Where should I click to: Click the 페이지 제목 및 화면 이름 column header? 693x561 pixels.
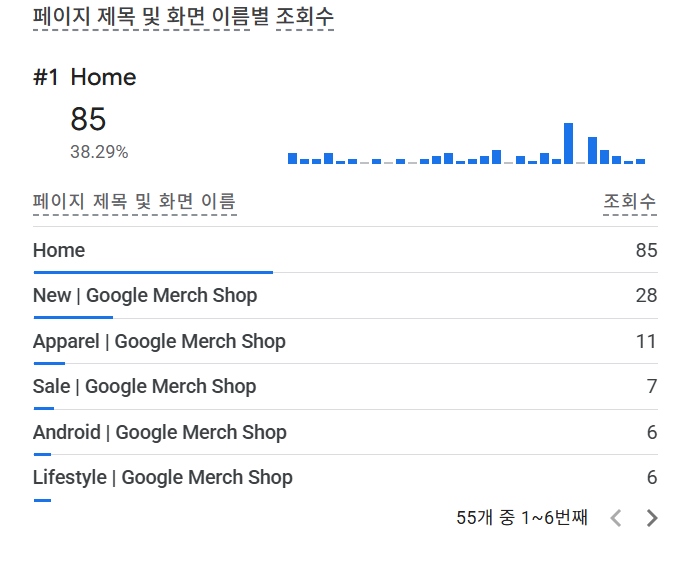(x=135, y=202)
